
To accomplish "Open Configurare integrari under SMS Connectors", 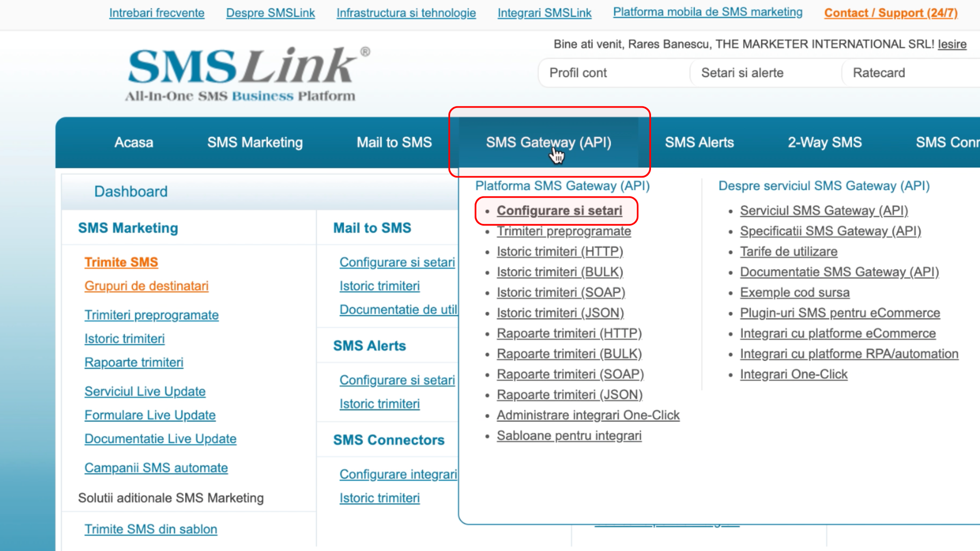I will click(399, 474).
